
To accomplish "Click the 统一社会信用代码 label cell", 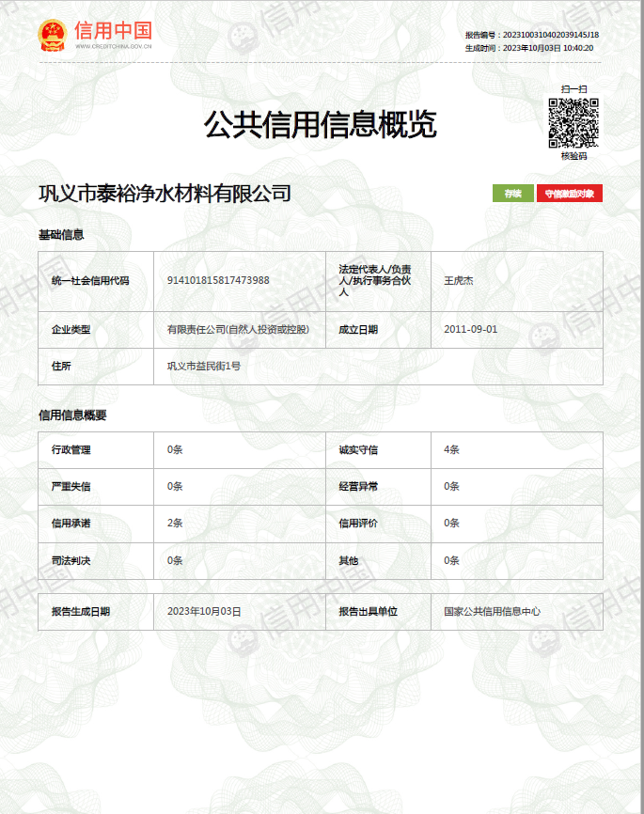I will click(96, 281).
